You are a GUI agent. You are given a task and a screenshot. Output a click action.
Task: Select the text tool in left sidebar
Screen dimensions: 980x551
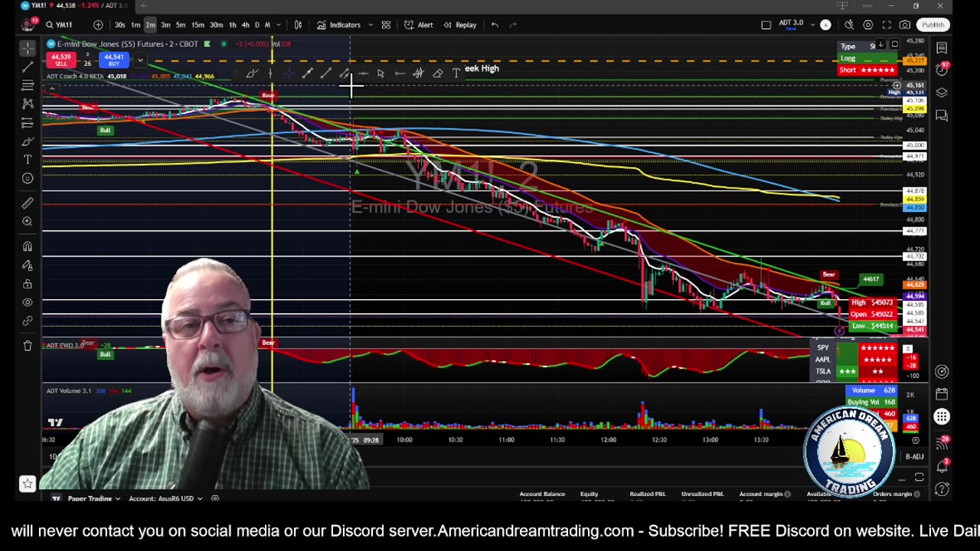(28, 159)
